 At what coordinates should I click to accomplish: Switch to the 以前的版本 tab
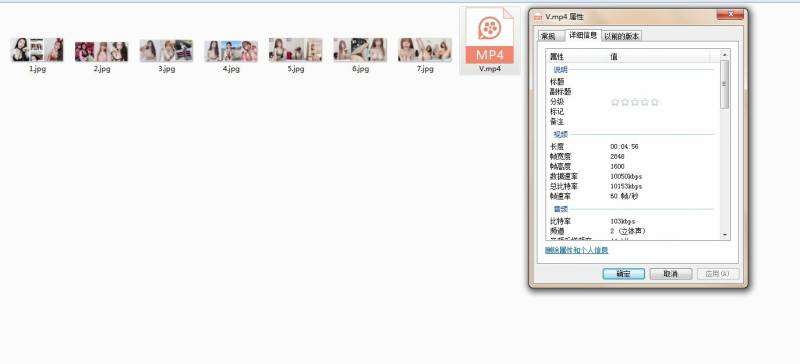[x=622, y=36]
